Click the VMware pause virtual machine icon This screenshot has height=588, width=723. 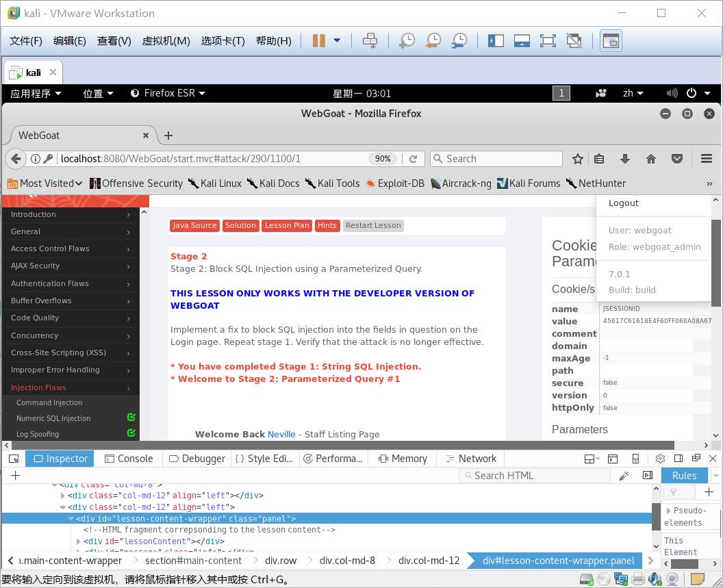point(318,40)
